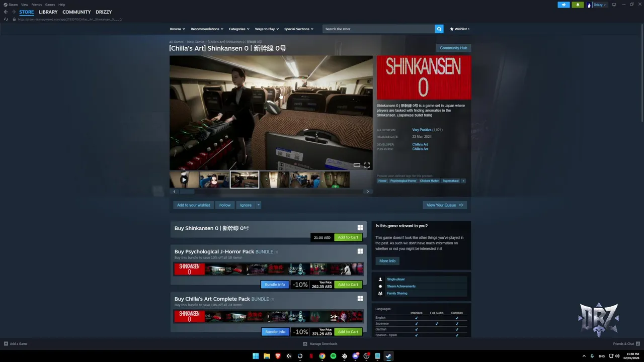The height and width of the screenshot is (362, 644).
Task: Expand the Ways to Play menu
Action: tap(267, 29)
